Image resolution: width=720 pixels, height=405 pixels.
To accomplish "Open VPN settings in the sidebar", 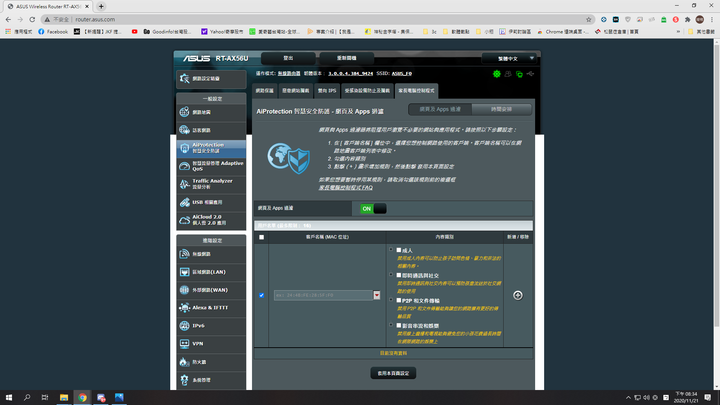I will click(211, 343).
